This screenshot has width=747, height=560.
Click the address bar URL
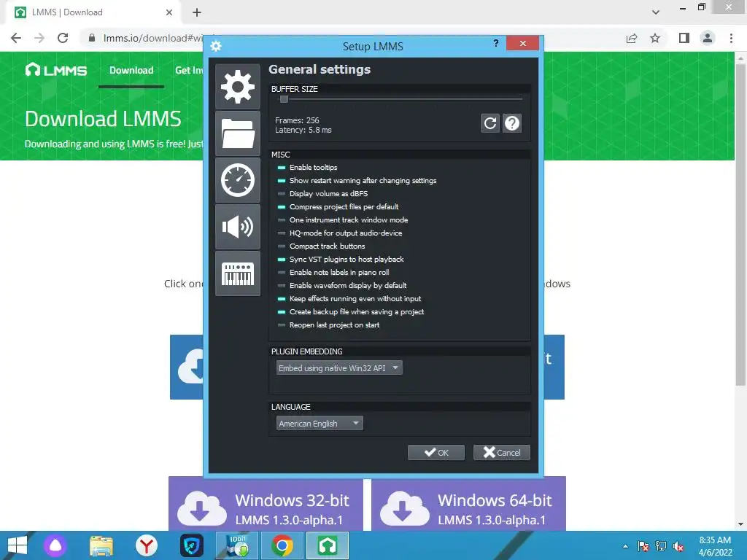152,38
